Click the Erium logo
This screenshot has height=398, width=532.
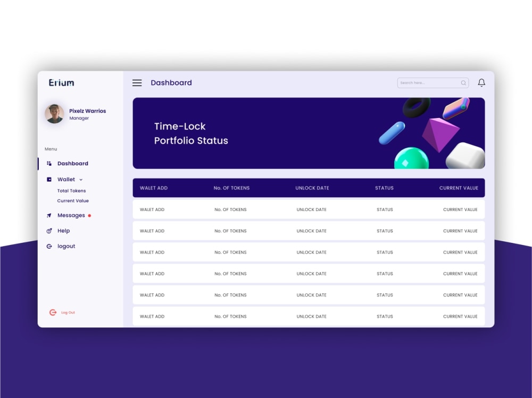[60, 82]
